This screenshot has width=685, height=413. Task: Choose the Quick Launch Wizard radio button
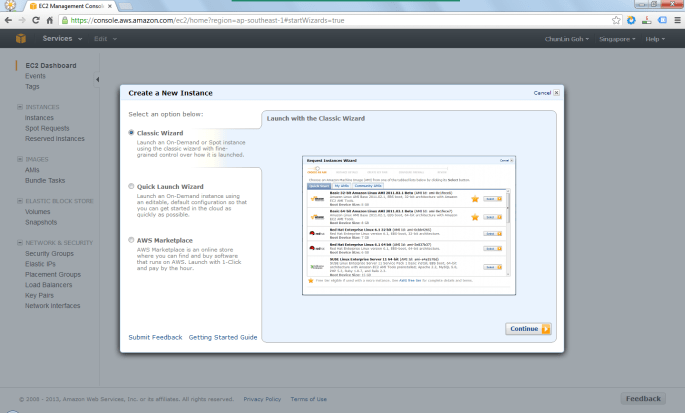131,186
